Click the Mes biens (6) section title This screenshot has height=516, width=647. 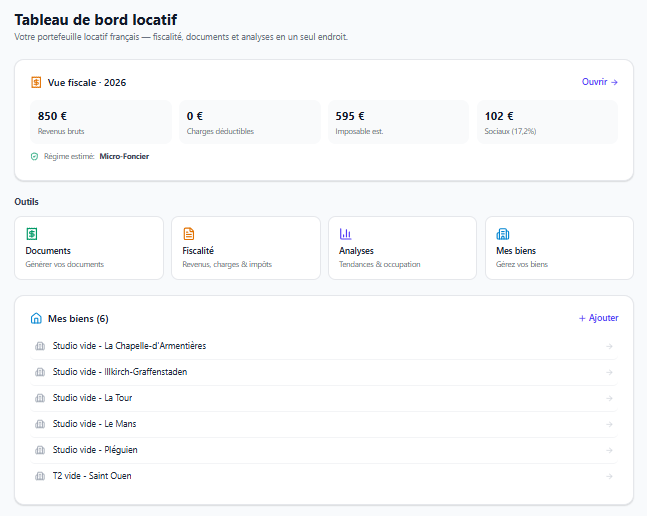pyautogui.click(x=78, y=319)
